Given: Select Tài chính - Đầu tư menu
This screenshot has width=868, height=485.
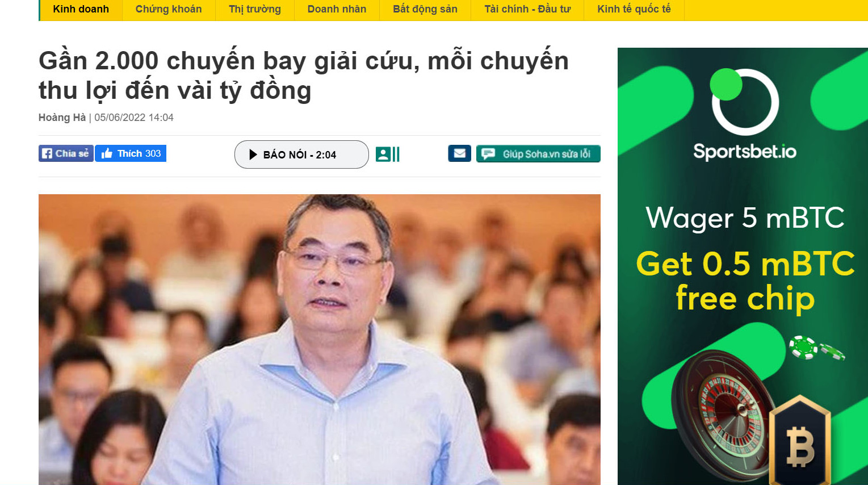Looking at the screenshot, I should [527, 10].
